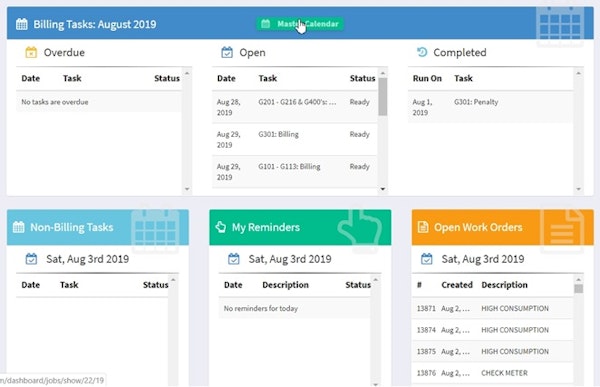Open completed task G301: Penalty
Image resolution: width=600 pixels, height=387 pixels.
[490, 107]
